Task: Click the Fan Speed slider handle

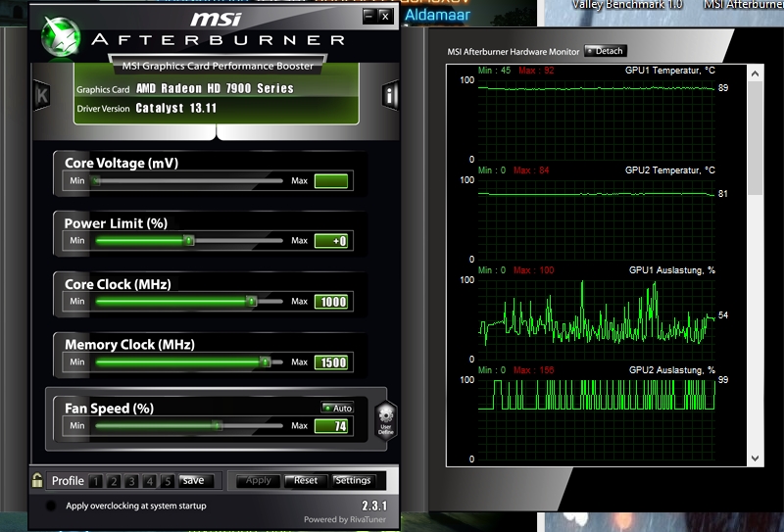Action: tap(217, 425)
